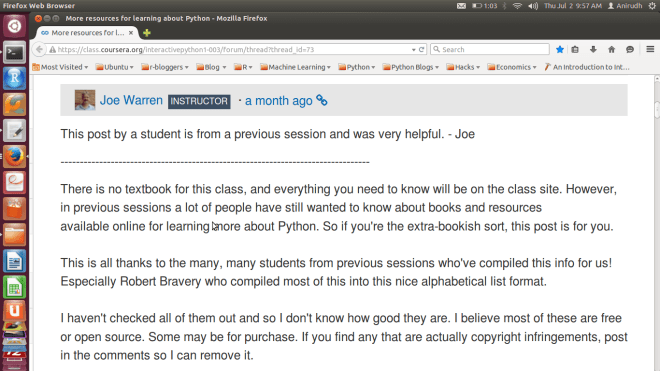Expand r-bloggers bookmarks folder
The height and width of the screenshot is (371, 660).
coord(165,67)
